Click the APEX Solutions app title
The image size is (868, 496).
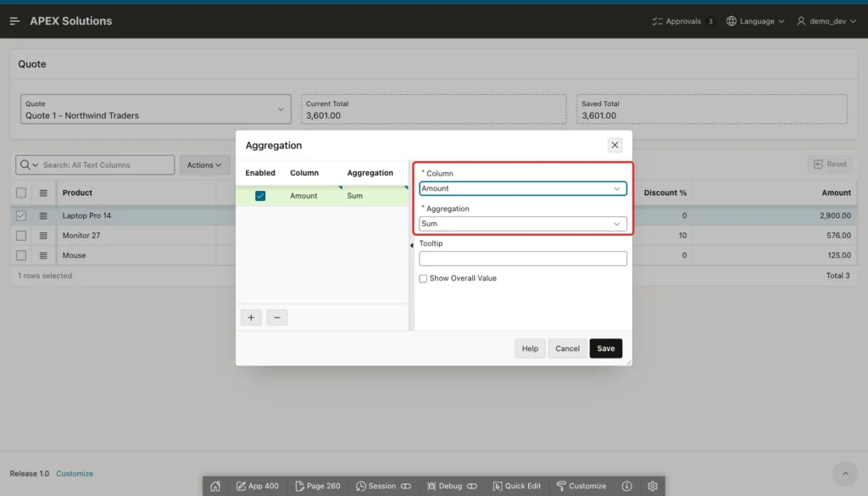(71, 21)
